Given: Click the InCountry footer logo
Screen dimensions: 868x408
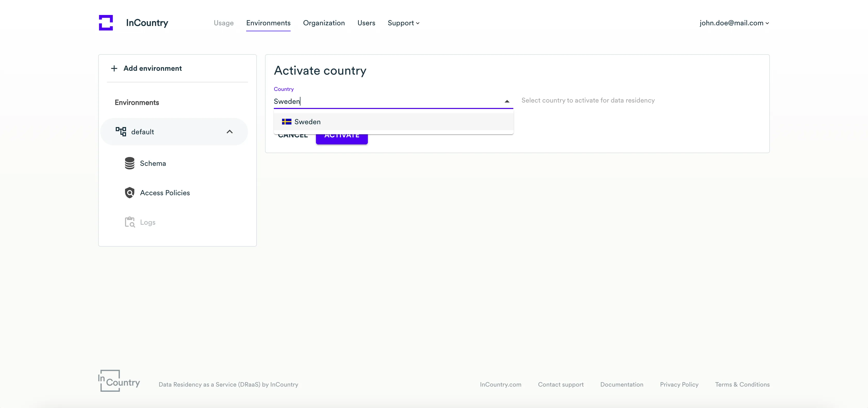Looking at the screenshot, I should [x=119, y=381].
